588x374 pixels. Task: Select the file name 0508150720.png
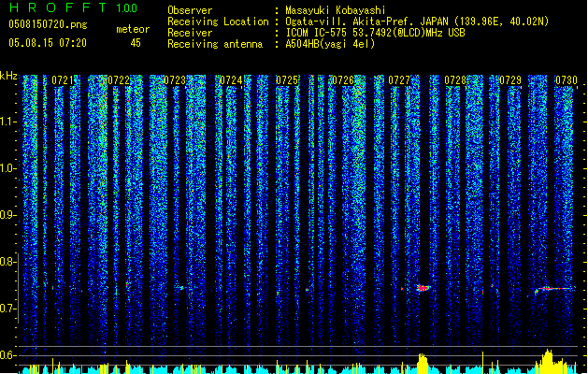[x=48, y=24]
